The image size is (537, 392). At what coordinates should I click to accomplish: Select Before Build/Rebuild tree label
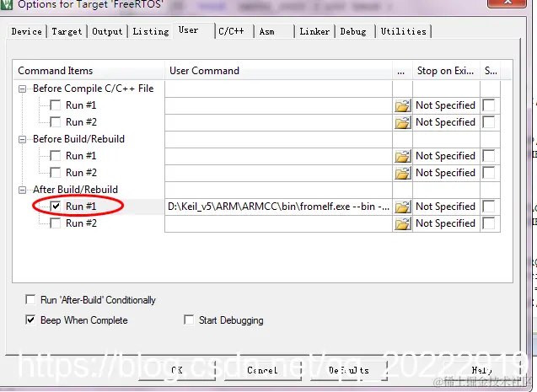[78, 139]
